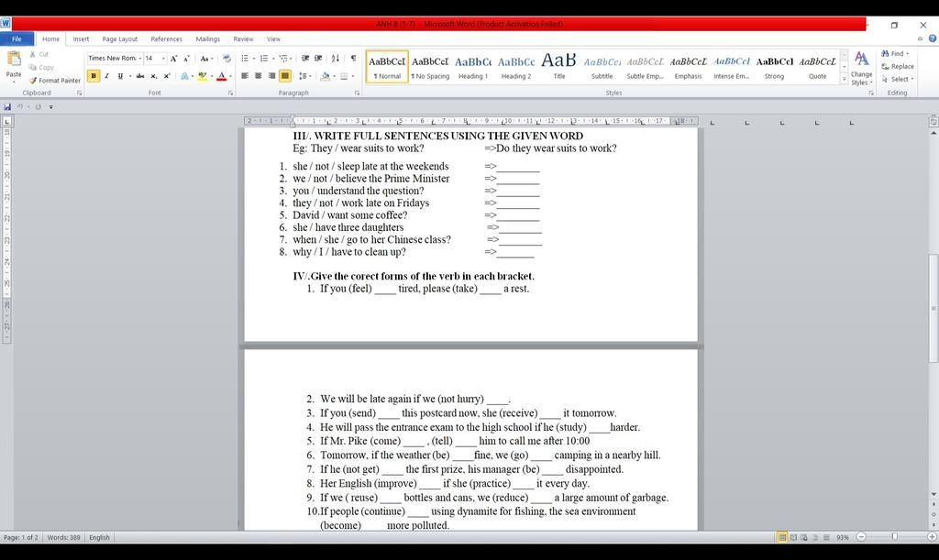Expand the Clipboard pane launcher
Screen dimensions: 939x560
pos(79,93)
